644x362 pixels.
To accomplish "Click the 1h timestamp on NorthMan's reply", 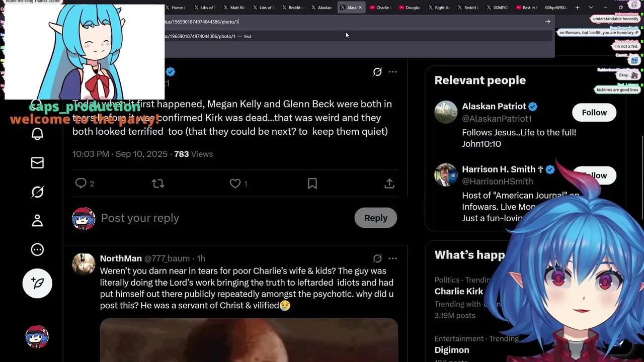I will coord(201,258).
